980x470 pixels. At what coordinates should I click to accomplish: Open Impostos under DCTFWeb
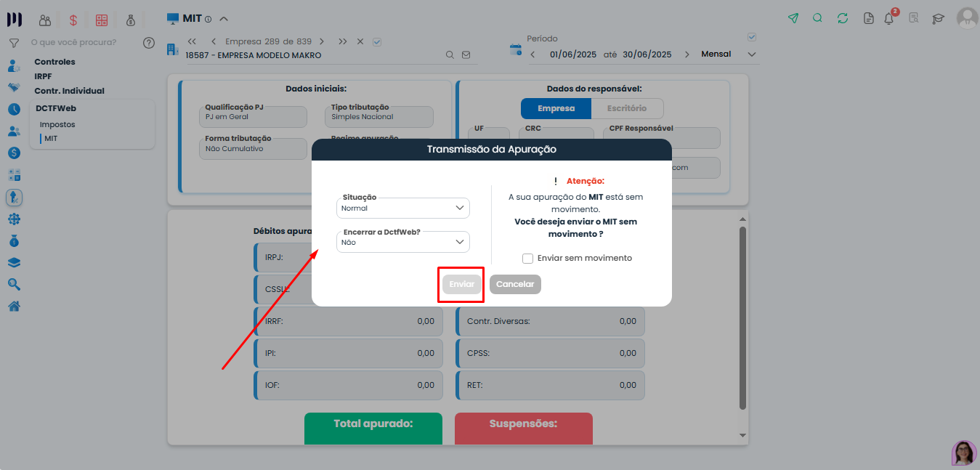pos(57,124)
